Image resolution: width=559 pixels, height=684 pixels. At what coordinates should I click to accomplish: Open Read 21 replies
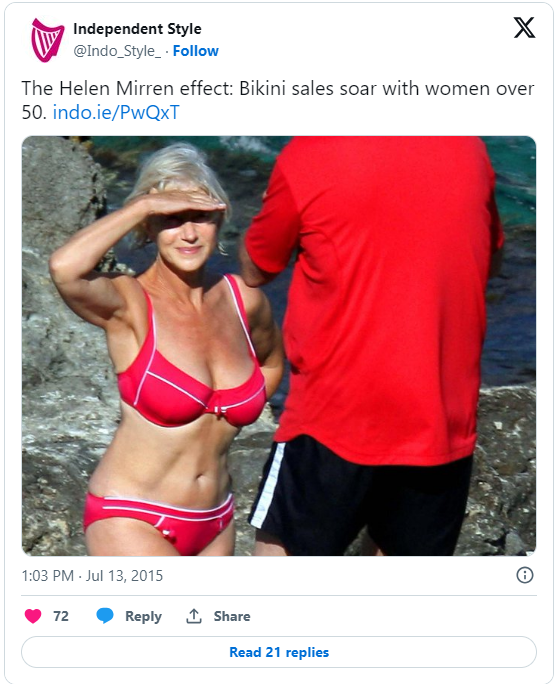(x=279, y=652)
